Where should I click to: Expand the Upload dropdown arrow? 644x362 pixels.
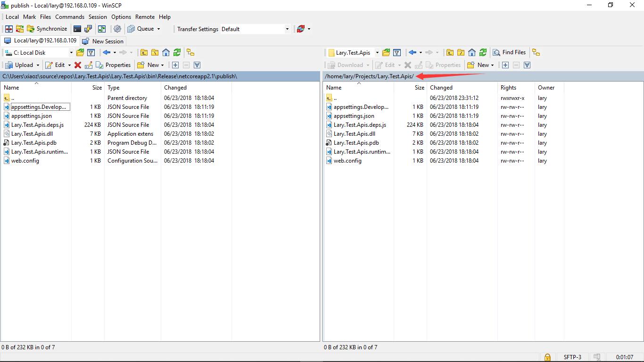38,65
